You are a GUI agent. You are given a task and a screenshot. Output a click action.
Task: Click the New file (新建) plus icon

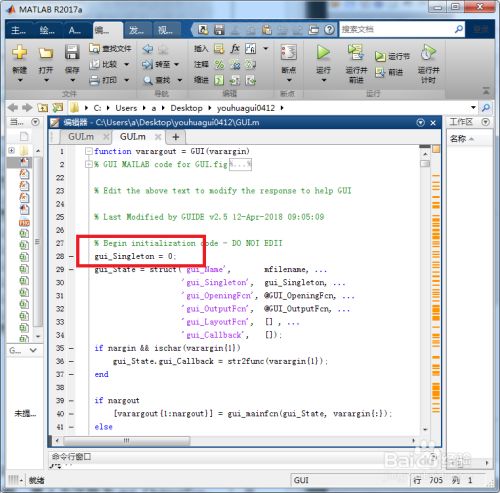pos(20,52)
